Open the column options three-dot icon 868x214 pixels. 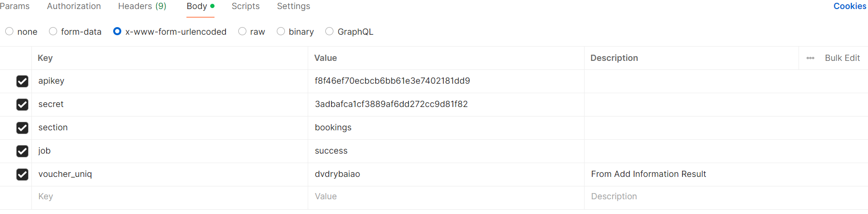[x=810, y=58]
